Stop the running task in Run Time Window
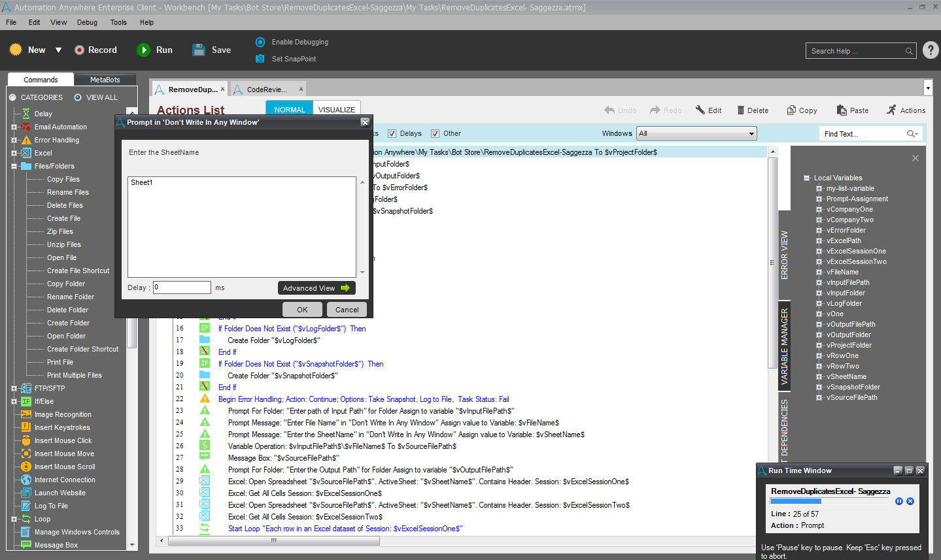Viewport: 941px width, 560px height. pos(910,501)
